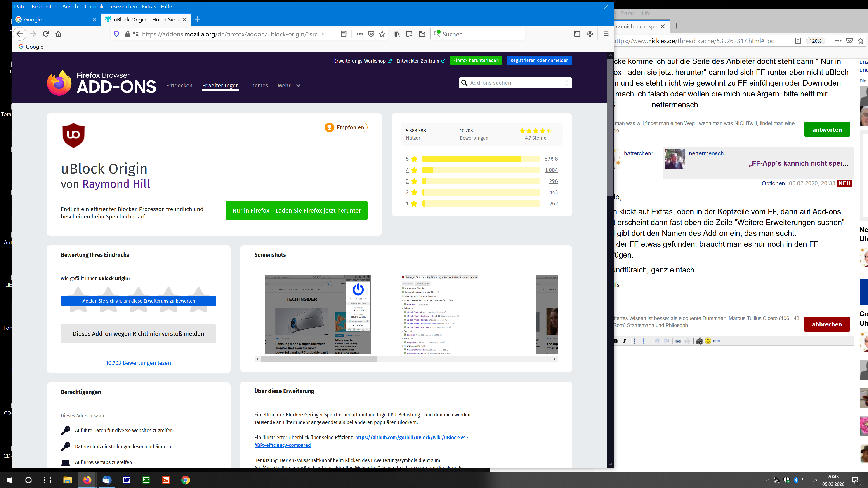Open the Lesezeichen menu
This screenshot has width=868, height=488.
(x=123, y=6)
